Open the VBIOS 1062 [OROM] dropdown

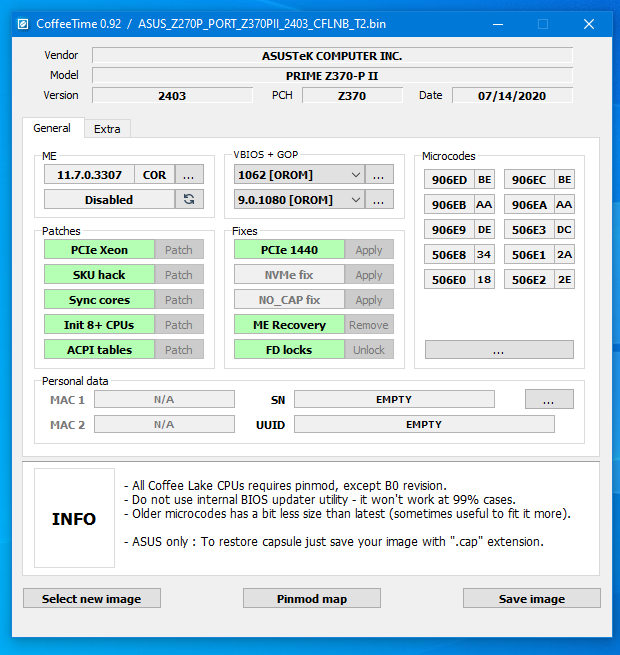(x=299, y=175)
